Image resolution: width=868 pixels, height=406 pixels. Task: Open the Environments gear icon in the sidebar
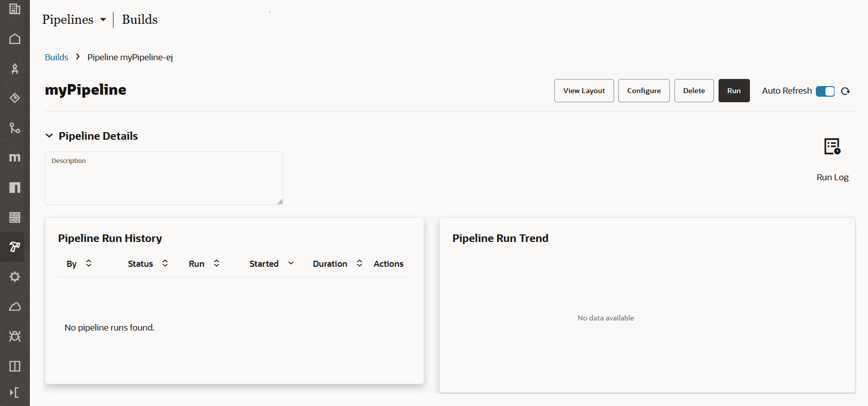click(15, 276)
